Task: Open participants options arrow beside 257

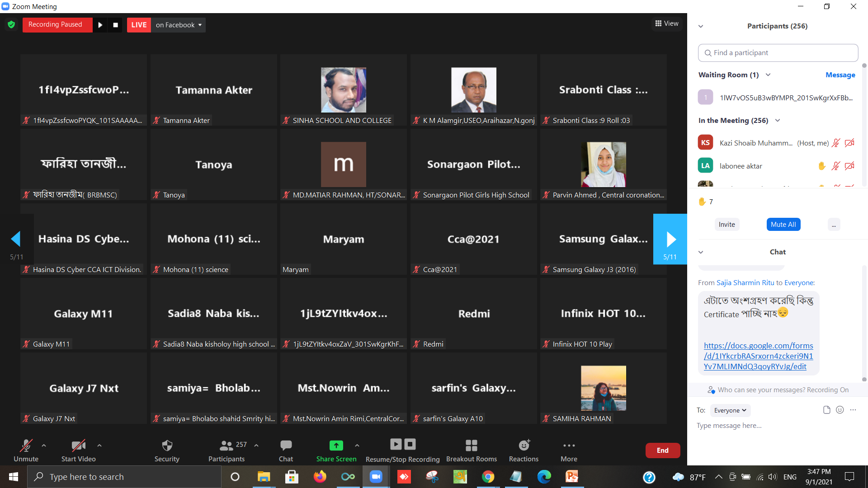Action: pyautogui.click(x=256, y=446)
